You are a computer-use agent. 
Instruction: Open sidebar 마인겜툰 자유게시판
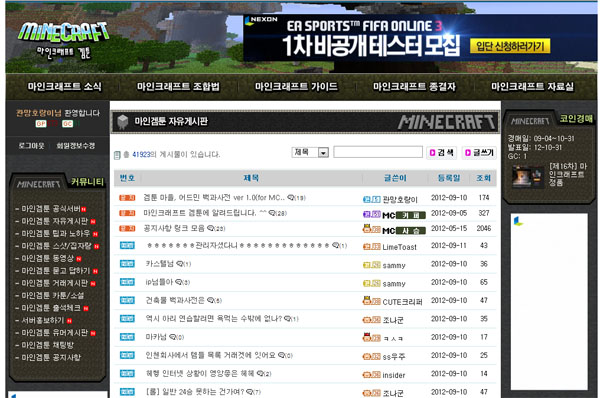pos(55,221)
